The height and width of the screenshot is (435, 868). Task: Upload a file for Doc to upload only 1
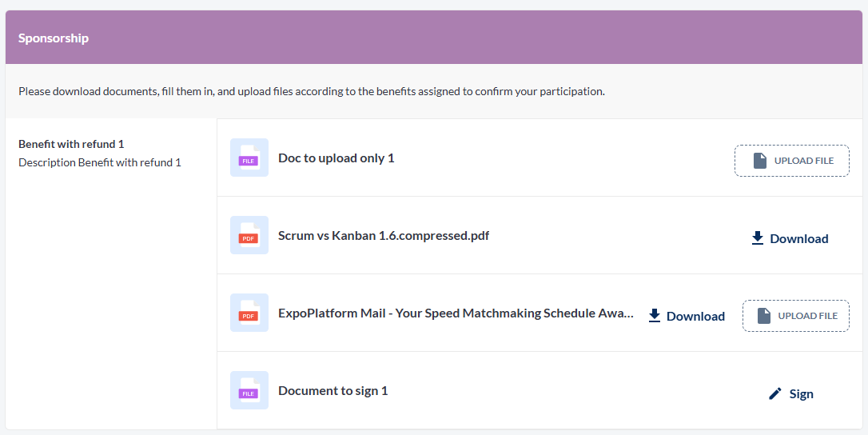[791, 161]
